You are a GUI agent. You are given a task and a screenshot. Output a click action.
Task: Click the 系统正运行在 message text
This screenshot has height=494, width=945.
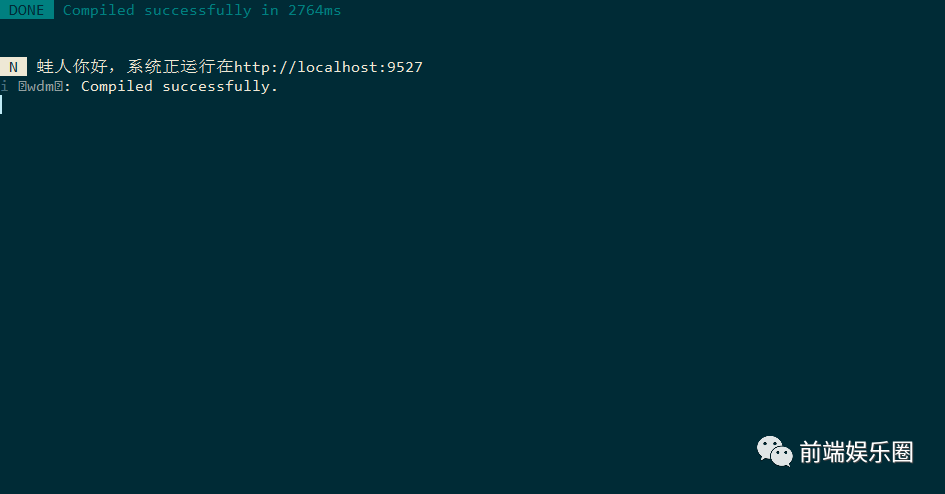click(180, 67)
